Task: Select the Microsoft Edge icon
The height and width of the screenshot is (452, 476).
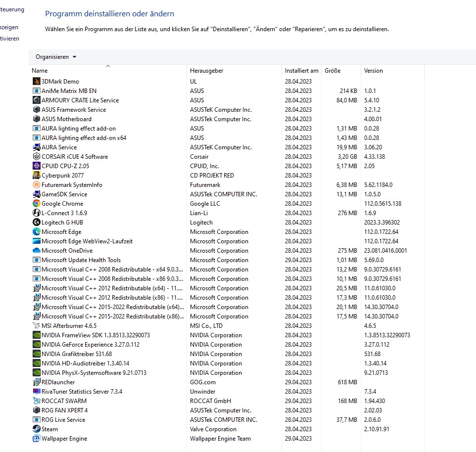Action: tap(37, 232)
